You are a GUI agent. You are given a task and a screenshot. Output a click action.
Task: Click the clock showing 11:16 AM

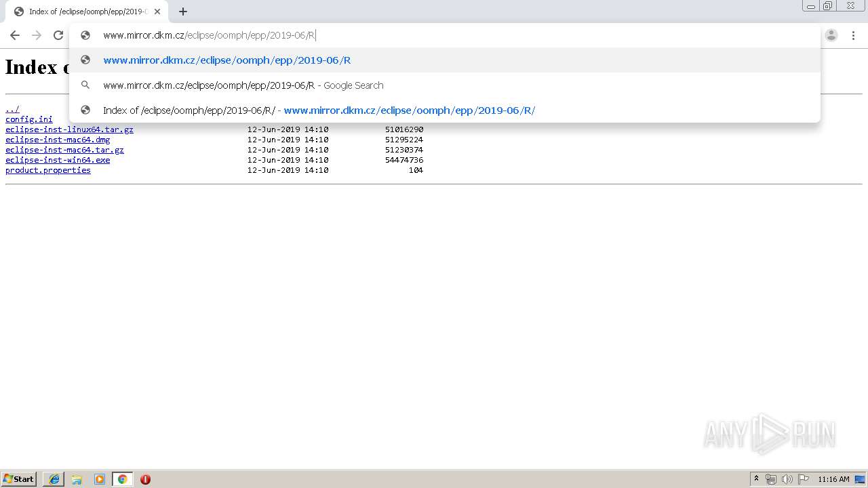833,479
